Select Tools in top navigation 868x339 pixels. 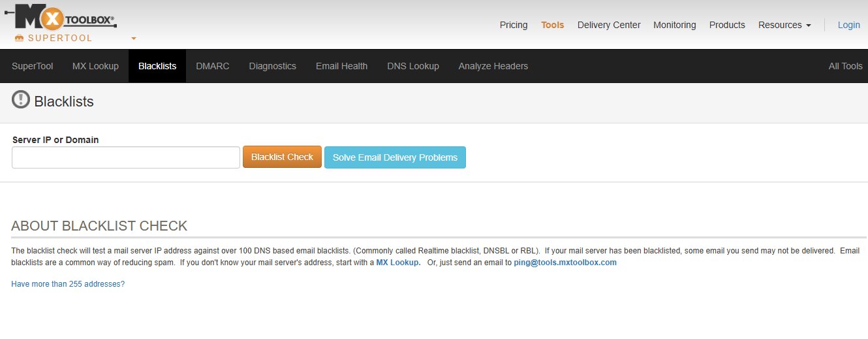(x=552, y=25)
